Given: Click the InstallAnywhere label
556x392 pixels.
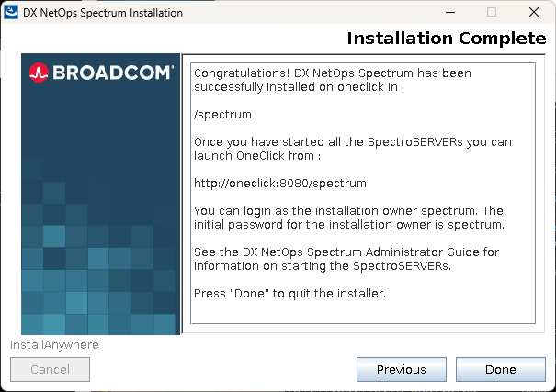Looking at the screenshot, I should pyautogui.click(x=54, y=345).
